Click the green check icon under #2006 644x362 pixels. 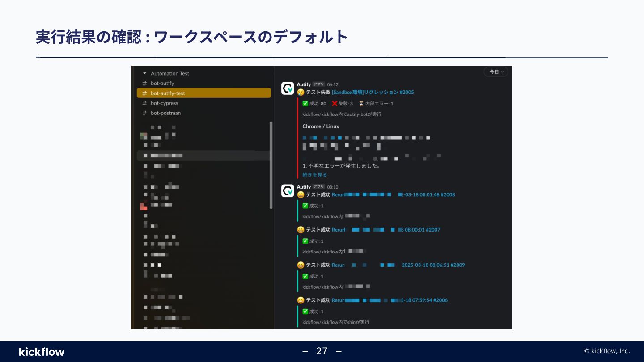[x=305, y=311]
